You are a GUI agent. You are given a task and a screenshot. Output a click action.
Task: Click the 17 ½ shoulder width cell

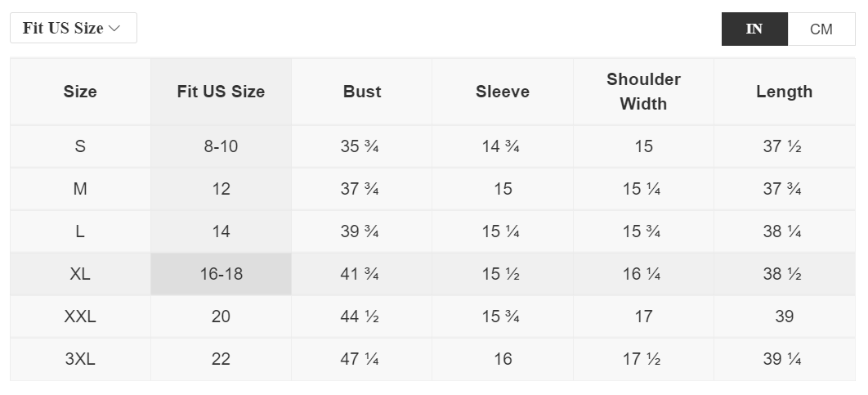(x=643, y=359)
